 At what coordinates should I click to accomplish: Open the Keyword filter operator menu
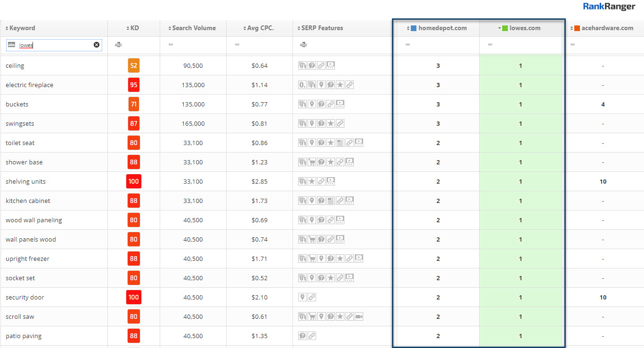tap(11, 45)
